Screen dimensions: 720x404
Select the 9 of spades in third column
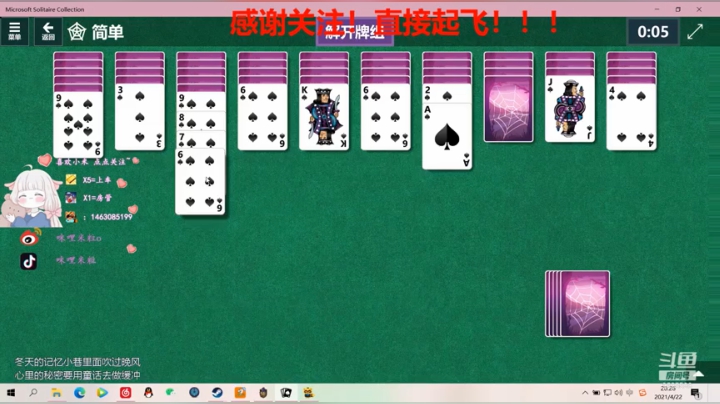(x=201, y=101)
